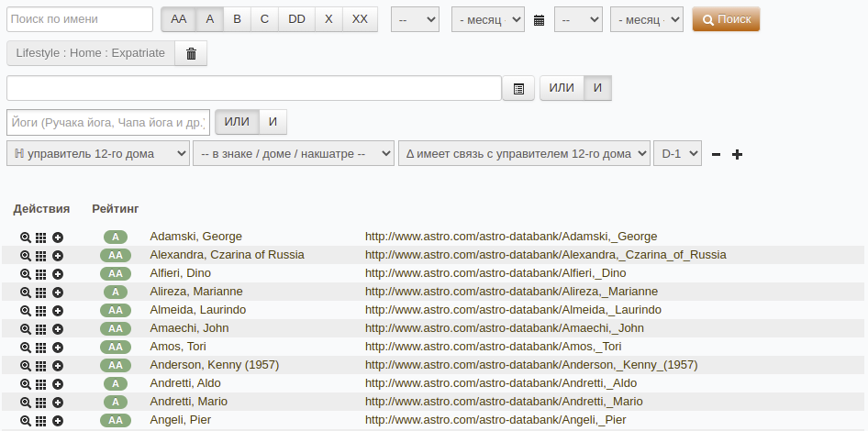This screenshot has height=431, width=868.
Task: Open управитель 12-го дома dropdown
Action: click(98, 153)
